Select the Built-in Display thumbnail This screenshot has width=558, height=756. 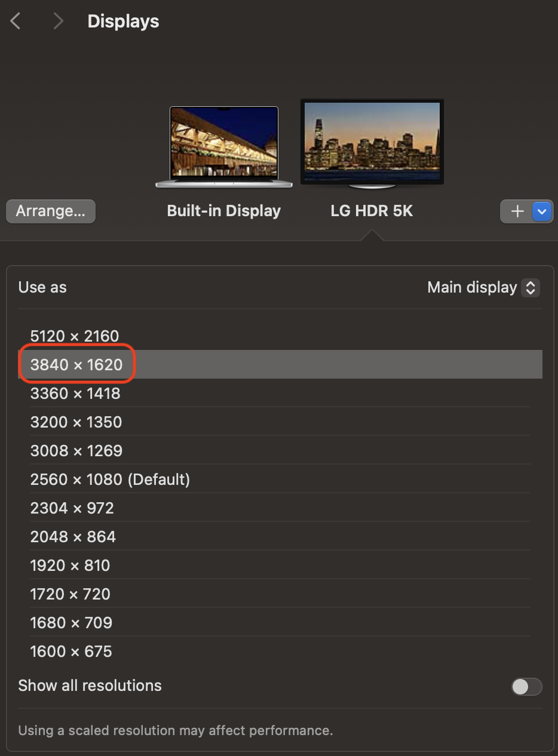[x=224, y=147]
